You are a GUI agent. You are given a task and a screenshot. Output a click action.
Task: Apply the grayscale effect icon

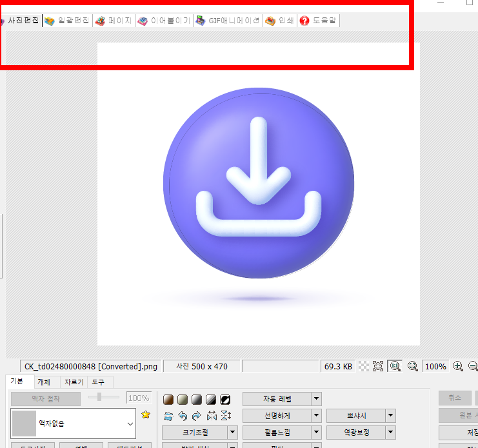197,400
